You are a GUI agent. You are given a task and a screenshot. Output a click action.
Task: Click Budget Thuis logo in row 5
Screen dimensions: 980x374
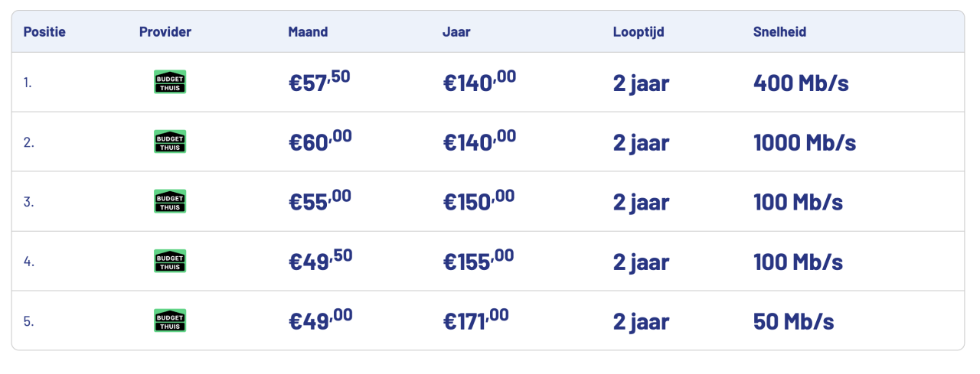tap(170, 320)
